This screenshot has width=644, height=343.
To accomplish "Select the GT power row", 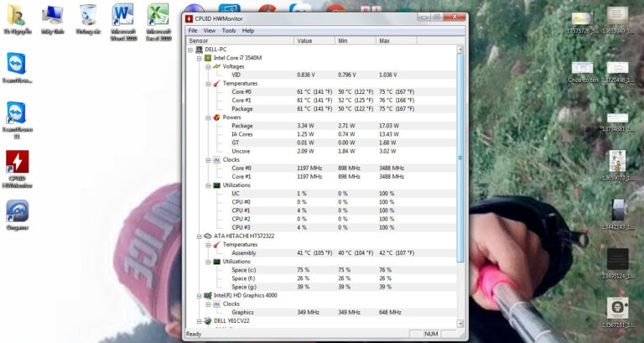I will click(x=321, y=143).
